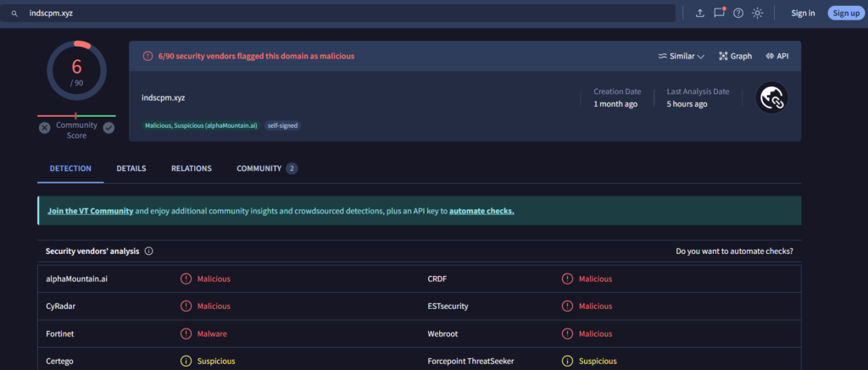
Task: Open the API option
Action: pyautogui.click(x=776, y=56)
